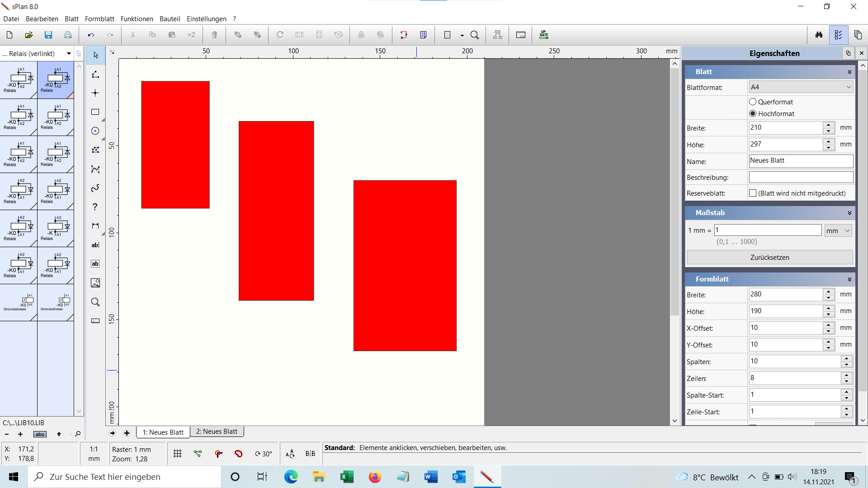This screenshot has height=488, width=868.
Task: Open Word from the taskbar
Action: (431, 477)
